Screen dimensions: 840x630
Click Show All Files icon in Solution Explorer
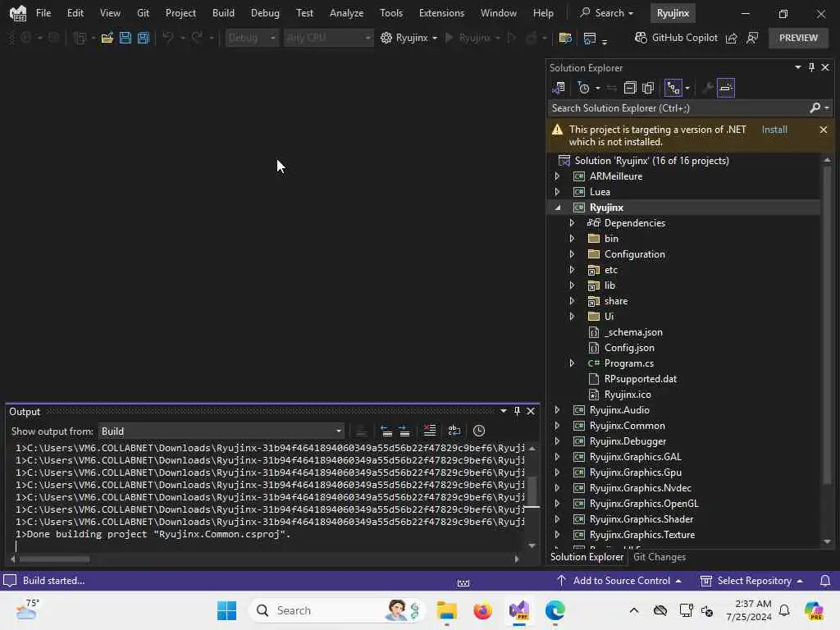coord(648,88)
